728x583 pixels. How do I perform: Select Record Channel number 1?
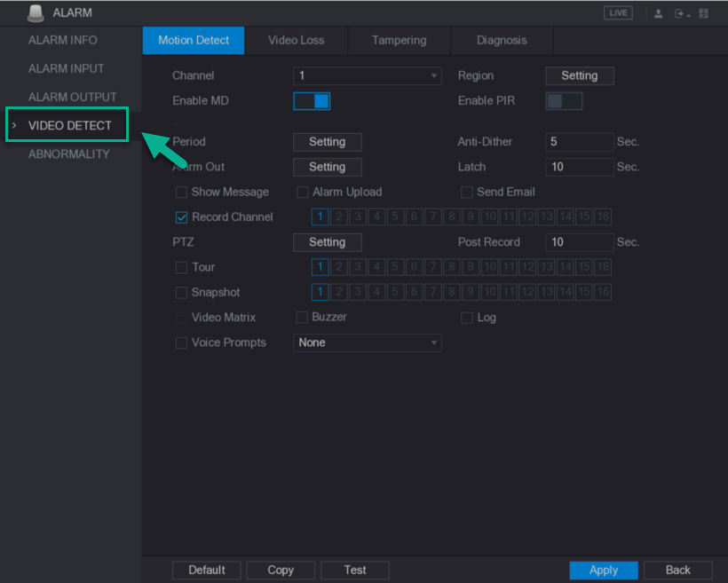tap(320, 217)
